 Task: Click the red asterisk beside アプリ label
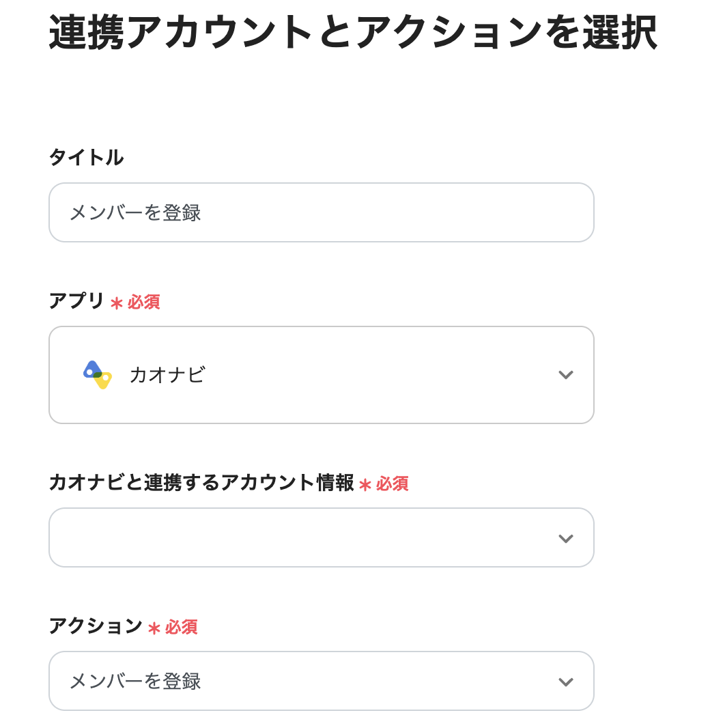(x=117, y=303)
